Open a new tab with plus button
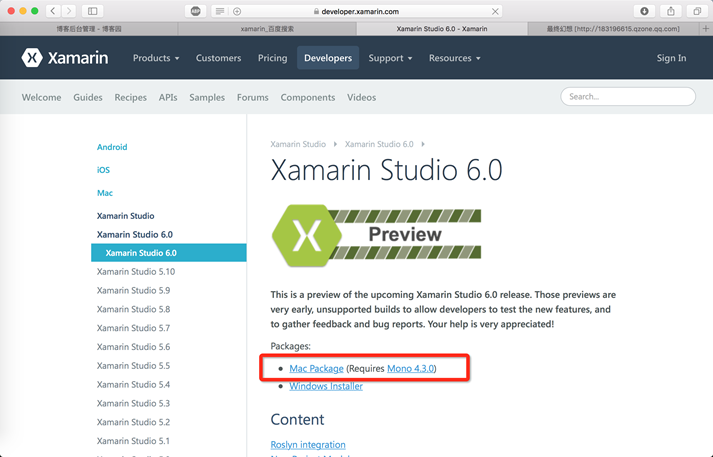The height and width of the screenshot is (457, 713). coord(706,29)
